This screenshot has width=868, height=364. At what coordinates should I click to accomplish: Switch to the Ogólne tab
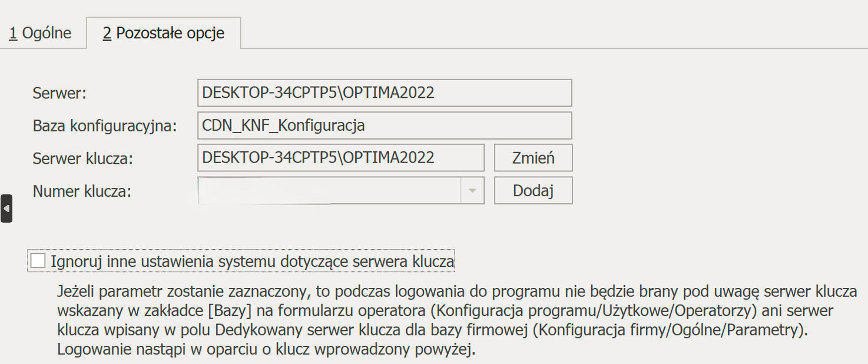[40, 33]
